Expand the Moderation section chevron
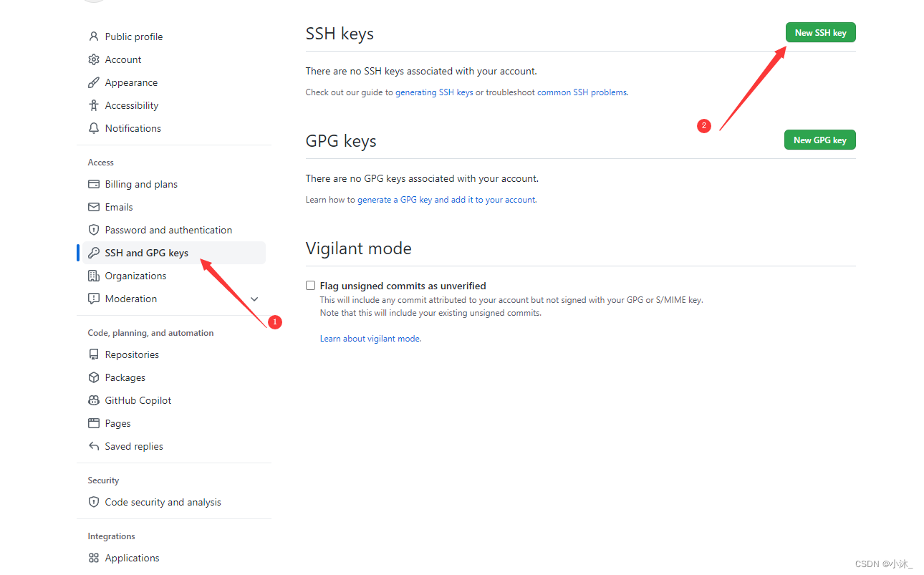Viewport: 924px width, 575px height. coord(254,299)
